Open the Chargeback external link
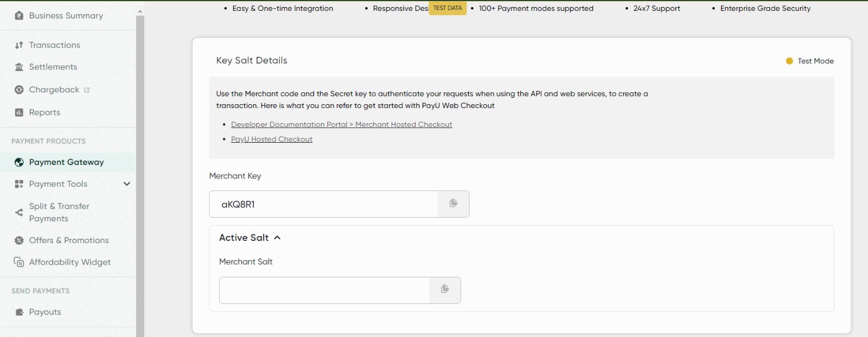Screen dimensions: 868x337 point(87,90)
